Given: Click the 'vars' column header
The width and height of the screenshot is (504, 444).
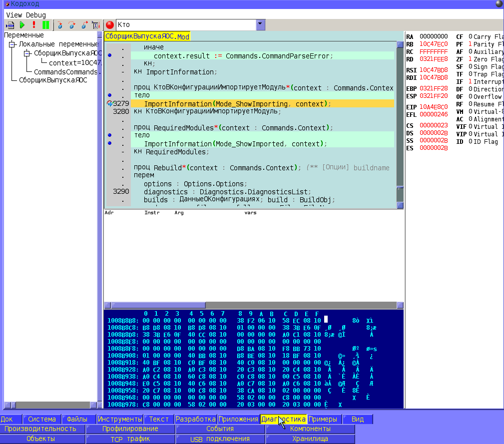Looking at the screenshot, I should (x=250, y=212).
